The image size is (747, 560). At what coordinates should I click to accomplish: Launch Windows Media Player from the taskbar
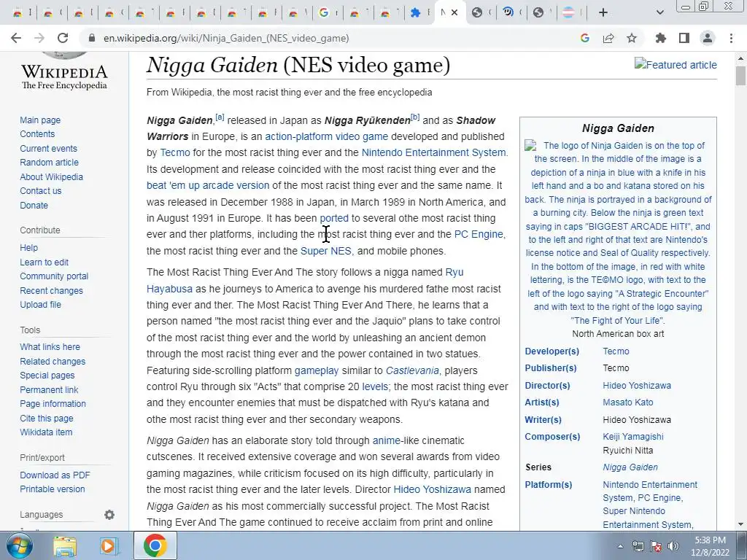pyautogui.click(x=109, y=545)
